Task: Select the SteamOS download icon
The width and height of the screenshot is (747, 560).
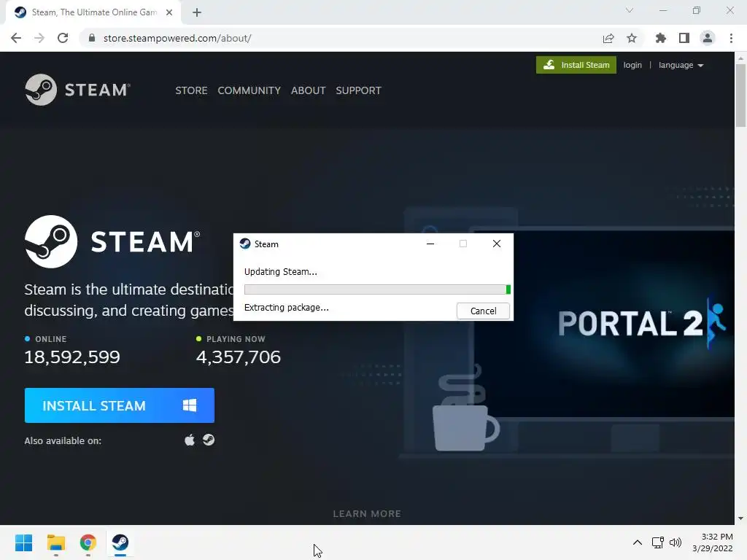Action: (x=209, y=440)
